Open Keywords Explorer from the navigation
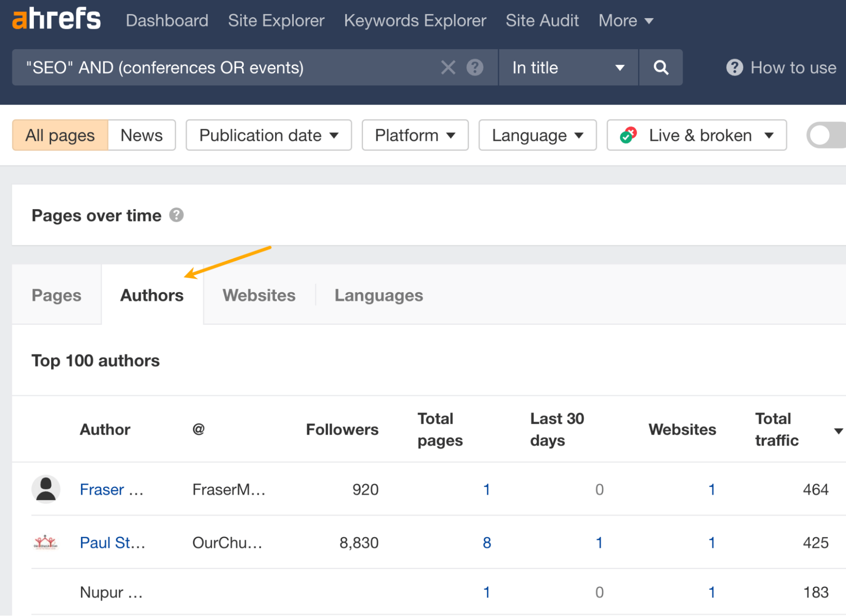This screenshot has width=846, height=616. pyautogui.click(x=415, y=20)
